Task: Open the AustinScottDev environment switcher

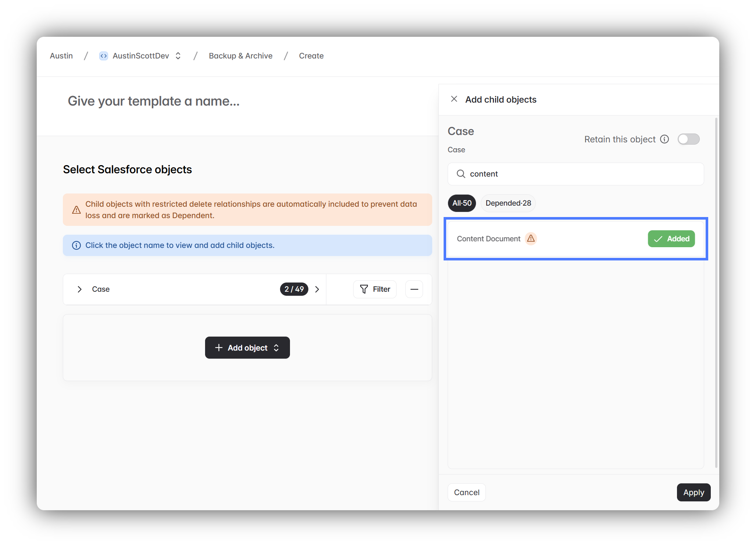Action: 178,56
